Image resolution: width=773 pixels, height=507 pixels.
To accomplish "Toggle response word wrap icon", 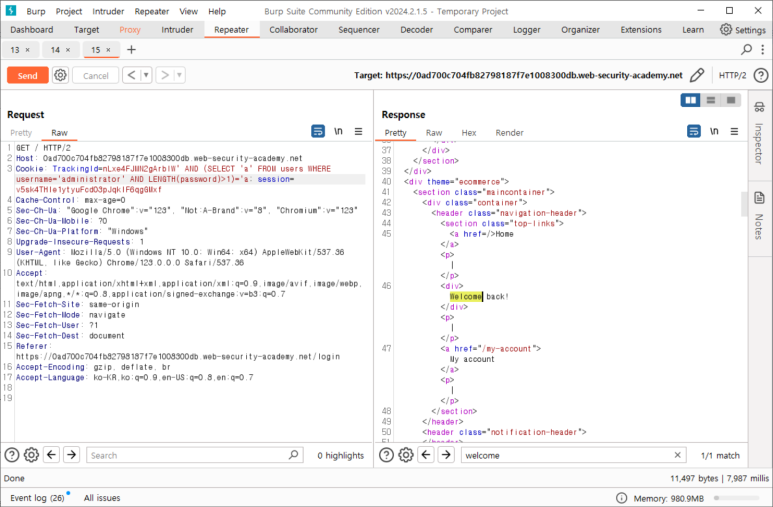I will pos(694,131).
